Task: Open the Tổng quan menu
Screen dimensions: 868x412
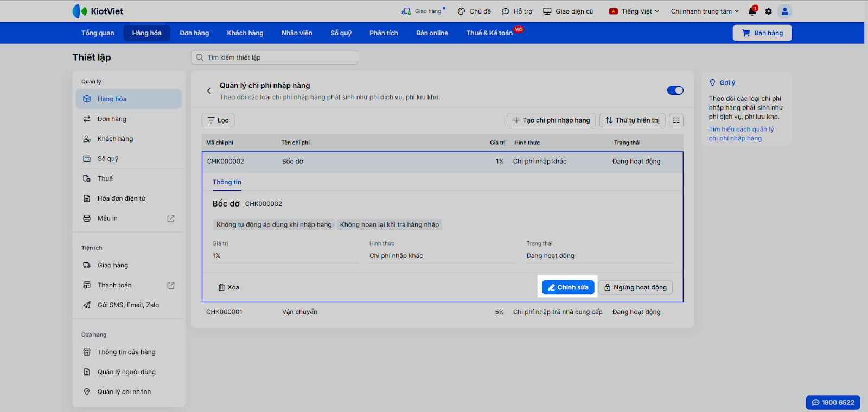Action: [x=98, y=33]
